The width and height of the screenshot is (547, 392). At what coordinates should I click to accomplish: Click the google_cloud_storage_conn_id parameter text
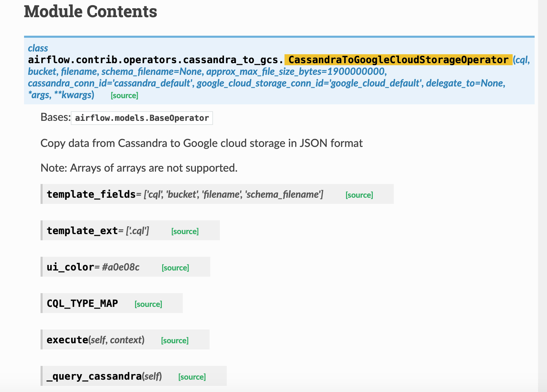point(310,83)
